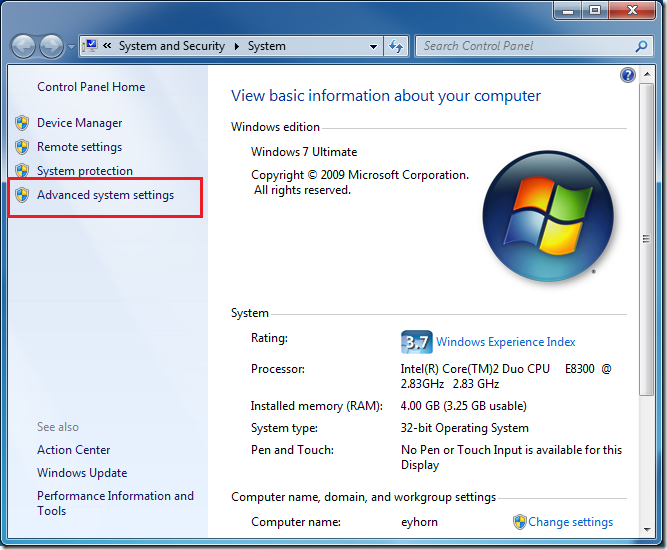Click the Back navigation arrow
Viewport: 667px width, 550px height.
coord(23,46)
